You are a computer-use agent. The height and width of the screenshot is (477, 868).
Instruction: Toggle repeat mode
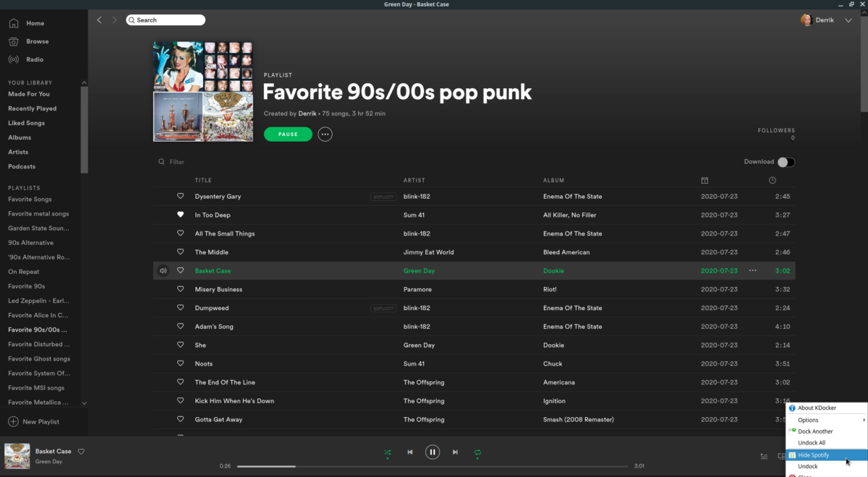pyautogui.click(x=477, y=452)
